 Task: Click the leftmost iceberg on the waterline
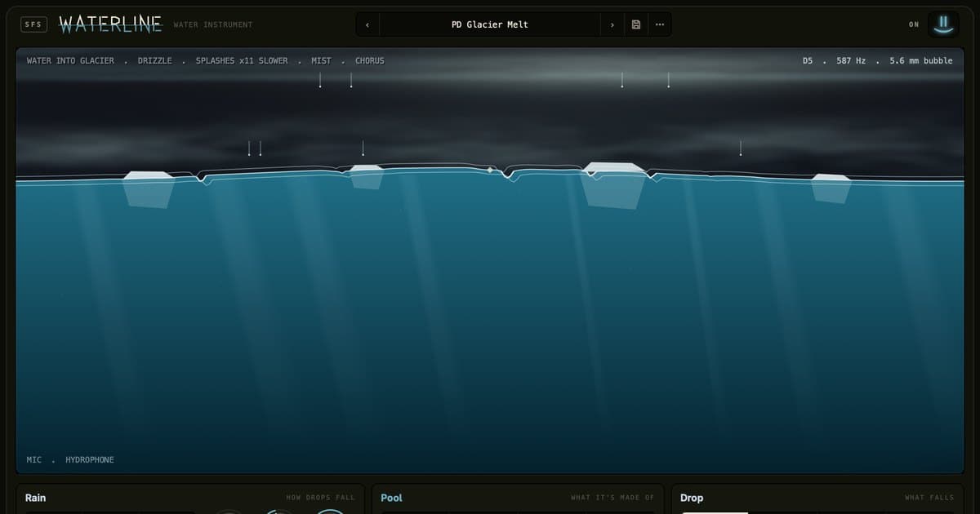coord(148,189)
